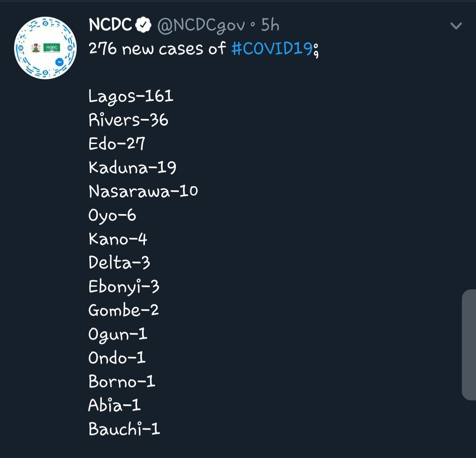Click the '276 new cases of' text
This screenshot has width=476, height=458.
click(157, 48)
